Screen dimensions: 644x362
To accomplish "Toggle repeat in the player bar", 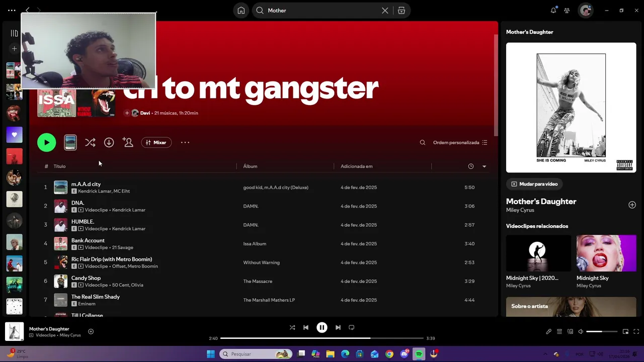I will click(352, 327).
